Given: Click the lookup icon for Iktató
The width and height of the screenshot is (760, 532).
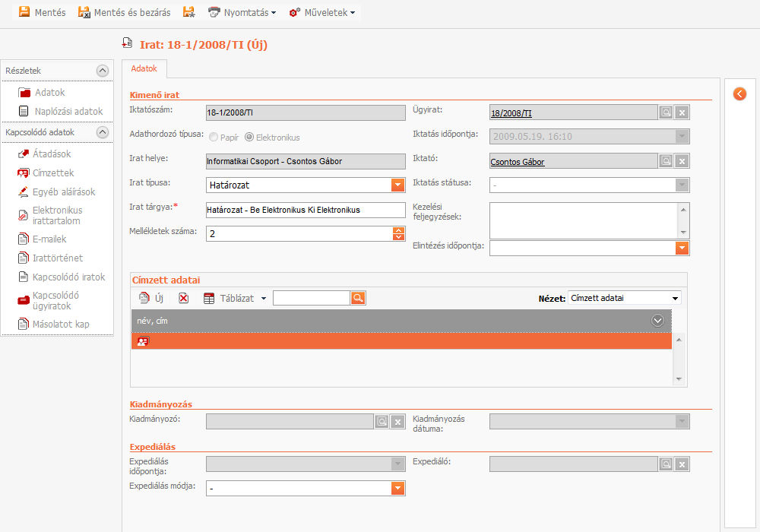Looking at the screenshot, I should pos(666,161).
